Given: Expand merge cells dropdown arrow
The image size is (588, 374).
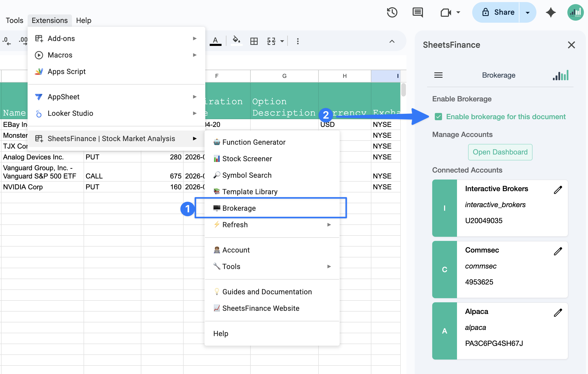Looking at the screenshot, I should point(282,41).
